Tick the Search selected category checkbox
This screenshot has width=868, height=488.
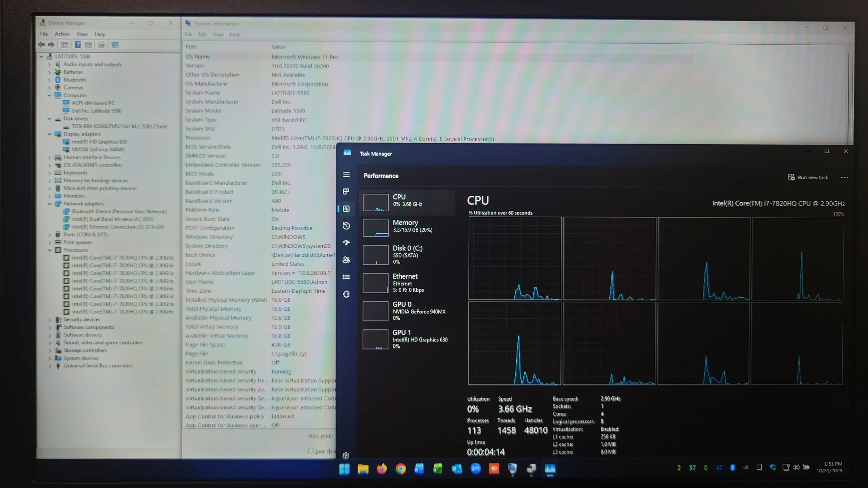[x=311, y=451]
